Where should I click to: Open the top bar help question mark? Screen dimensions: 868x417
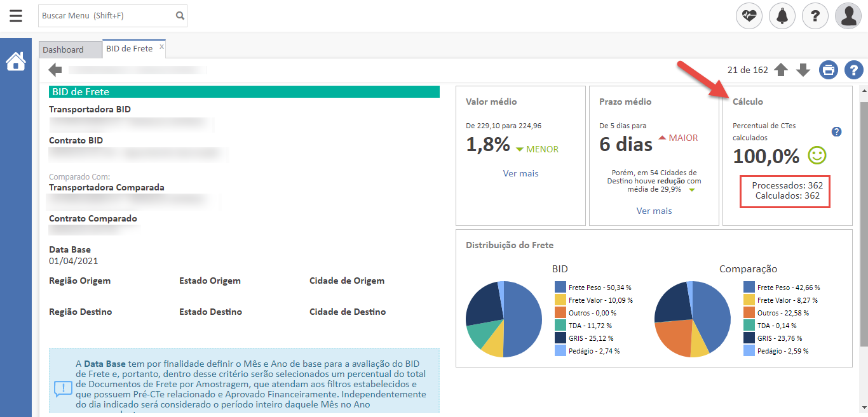815,16
